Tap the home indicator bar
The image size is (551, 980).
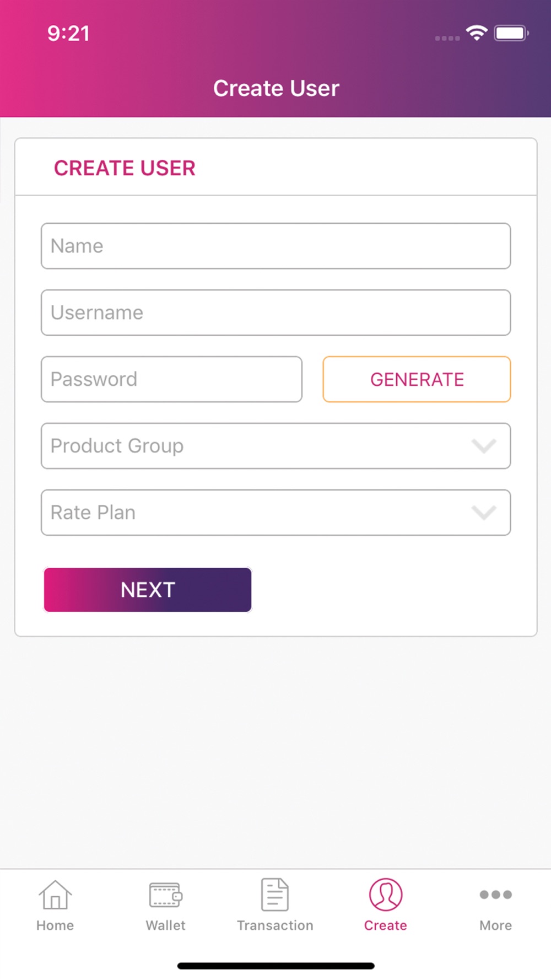click(x=275, y=966)
